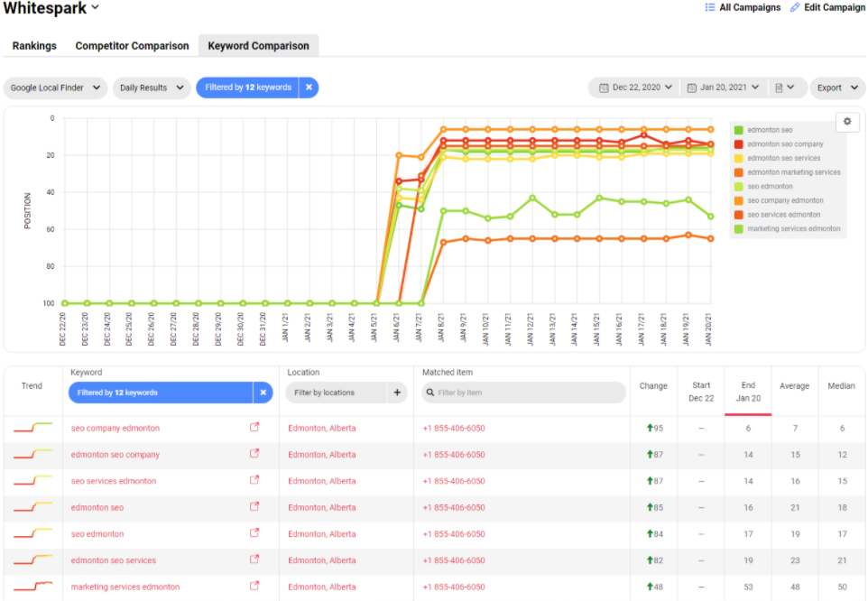Viewport: 868px width, 601px height.
Task: Open external link for seo company edmonton
Action: point(254,428)
